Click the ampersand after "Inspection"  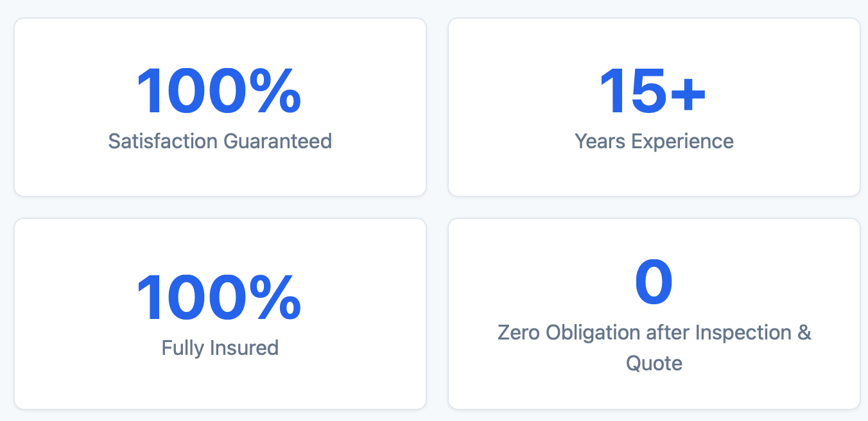click(804, 332)
